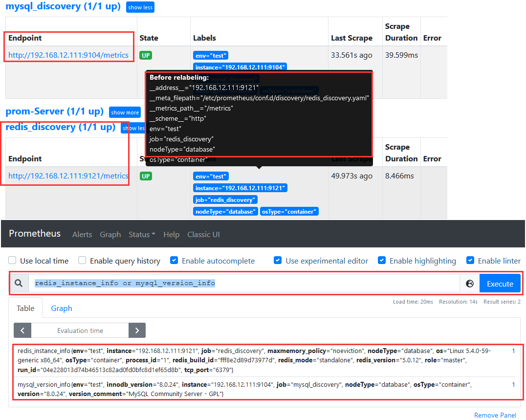Click 49.973s ago last scrape value
526x420 pixels.
pyautogui.click(x=351, y=176)
